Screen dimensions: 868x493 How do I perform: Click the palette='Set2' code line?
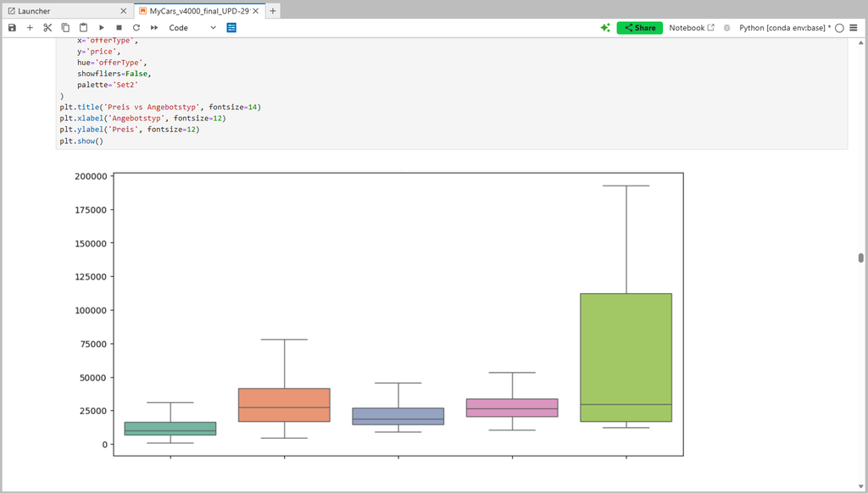coord(108,85)
